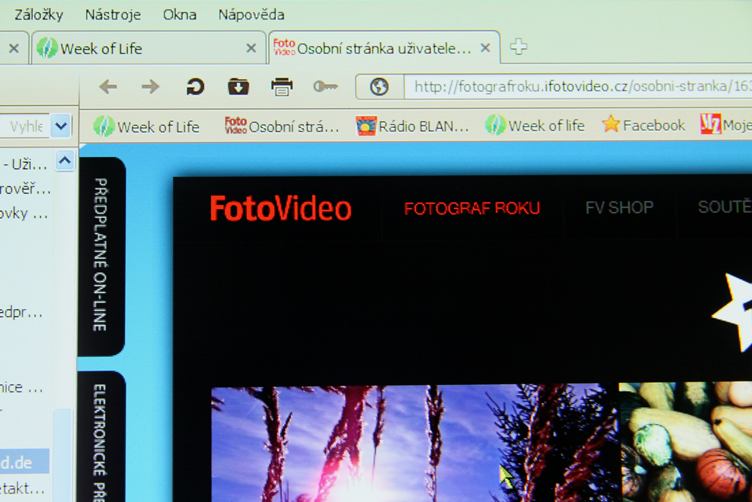The image size is (752, 502).
Task: Select sidebar entry ending with nice ...
Action: [22, 387]
